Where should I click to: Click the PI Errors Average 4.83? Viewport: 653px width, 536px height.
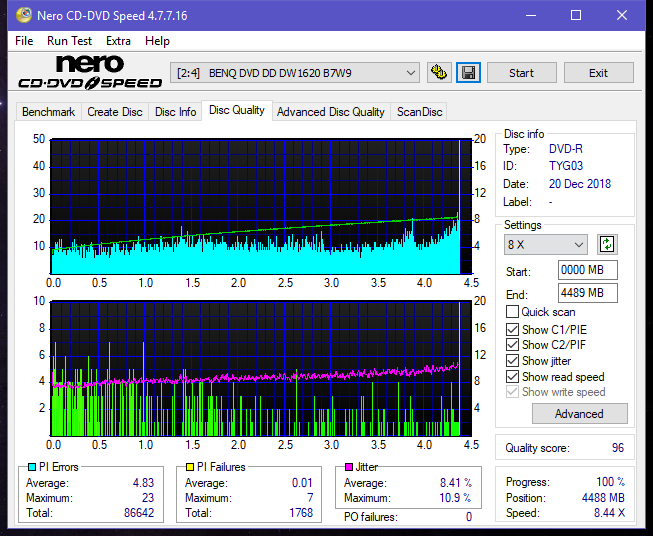[143, 483]
